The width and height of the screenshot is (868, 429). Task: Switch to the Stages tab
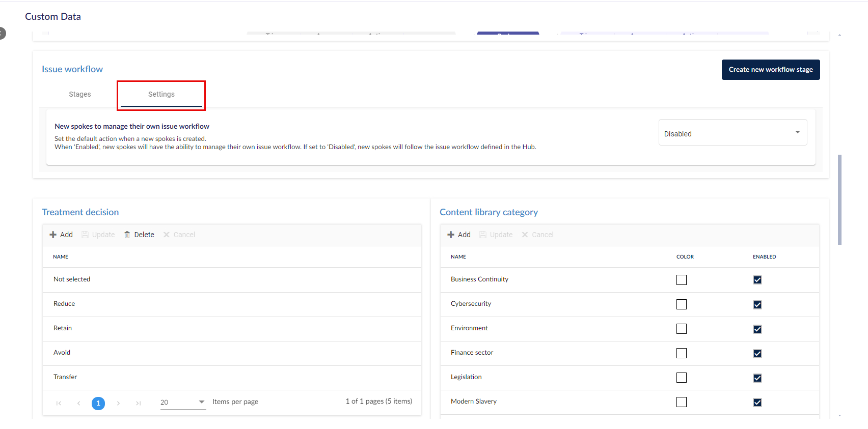pos(80,94)
